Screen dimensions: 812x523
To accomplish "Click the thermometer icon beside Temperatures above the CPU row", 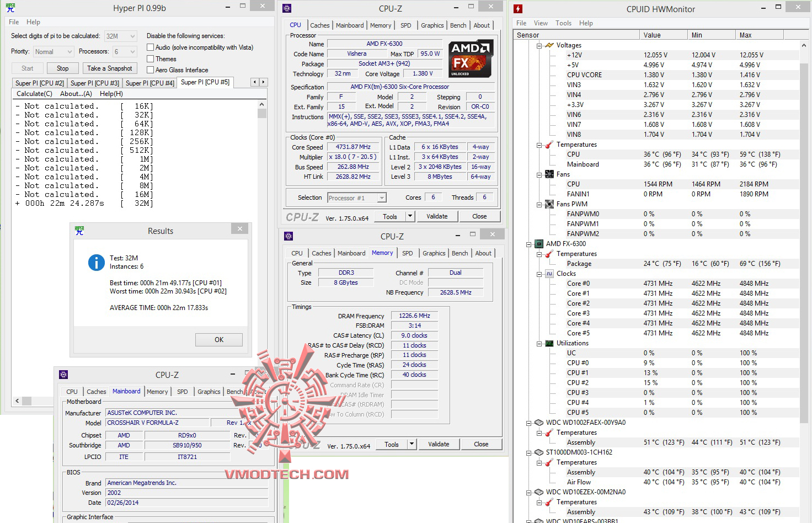I will (549, 145).
